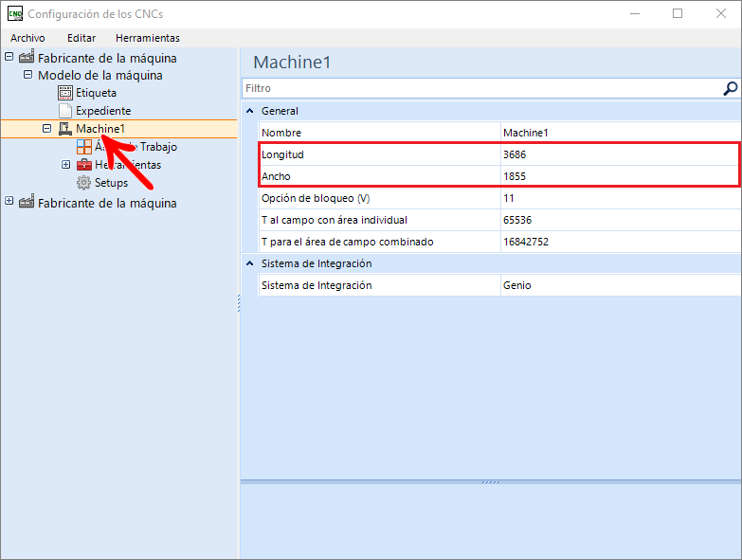The height and width of the screenshot is (560, 742).
Task: Select Modelo de la máquina tree item
Action: 100,75
